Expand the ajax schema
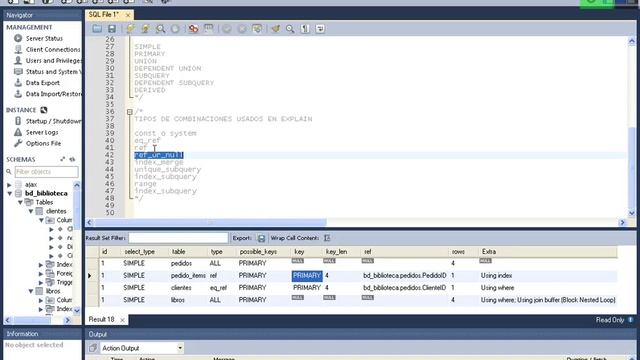The height and width of the screenshot is (360, 640). point(9,185)
